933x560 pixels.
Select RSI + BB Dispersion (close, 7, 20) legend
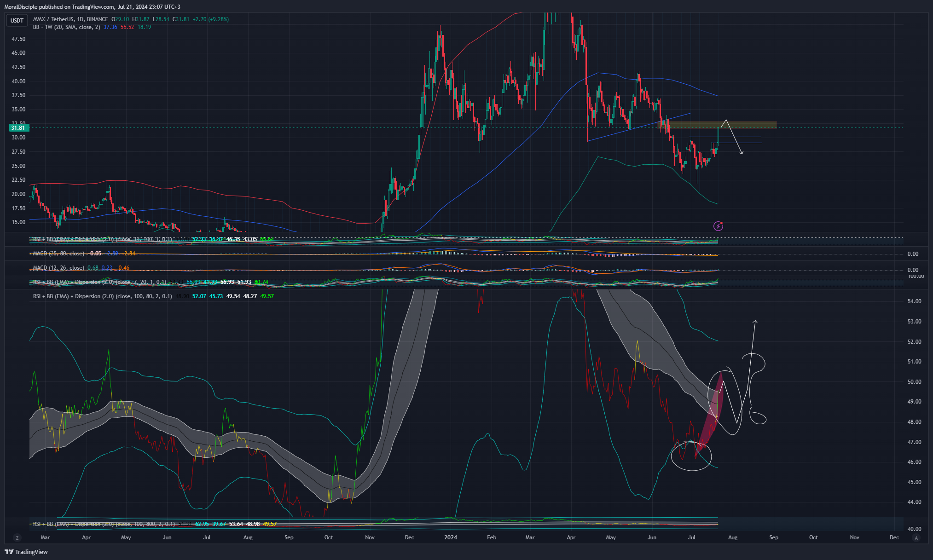point(100,282)
